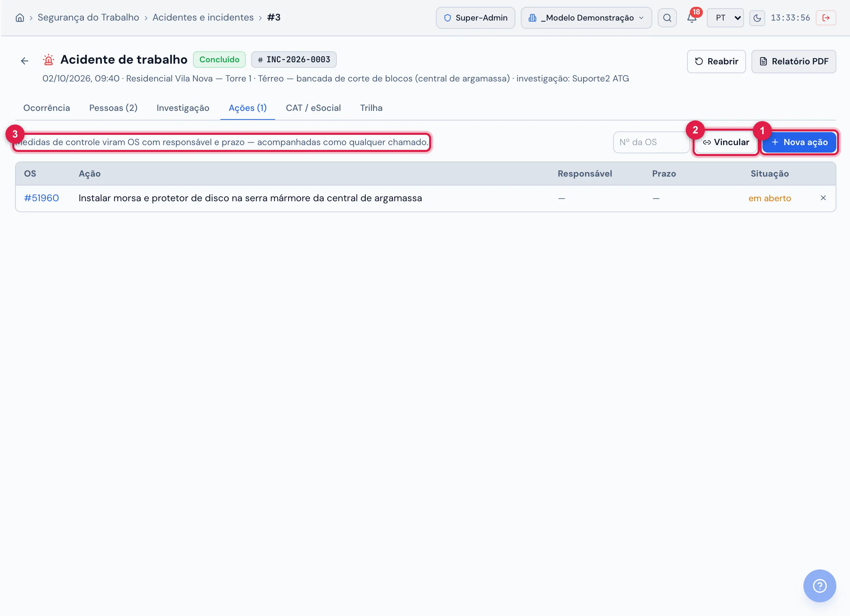Click the red siren accident icon
The image size is (850, 616).
48,60
